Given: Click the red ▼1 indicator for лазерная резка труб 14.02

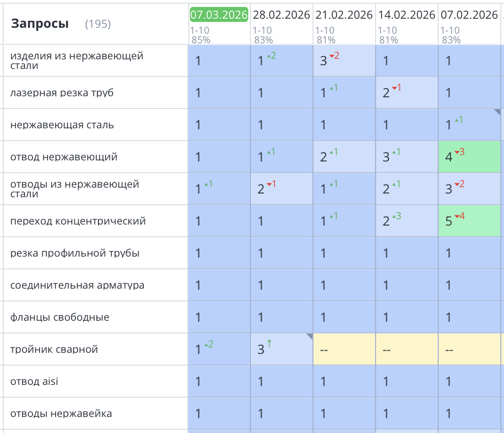Looking at the screenshot, I should (395, 88).
